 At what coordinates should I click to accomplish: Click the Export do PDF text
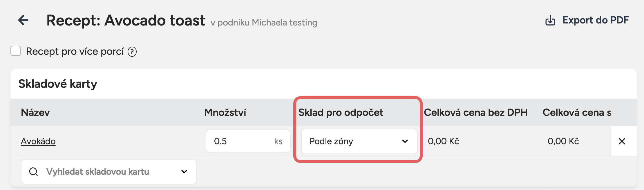596,20
